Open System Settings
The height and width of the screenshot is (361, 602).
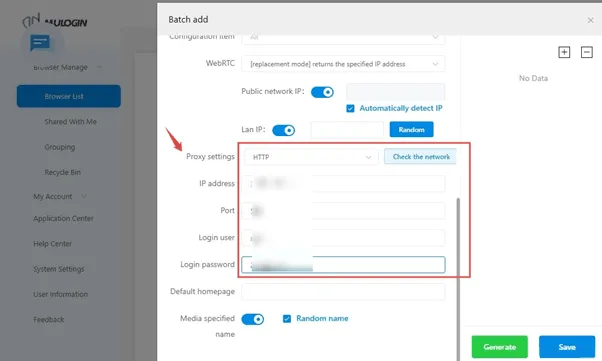tap(58, 269)
